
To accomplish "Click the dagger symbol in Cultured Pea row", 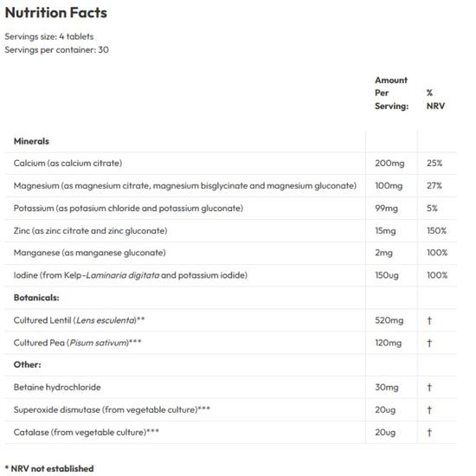I will [x=429, y=343].
